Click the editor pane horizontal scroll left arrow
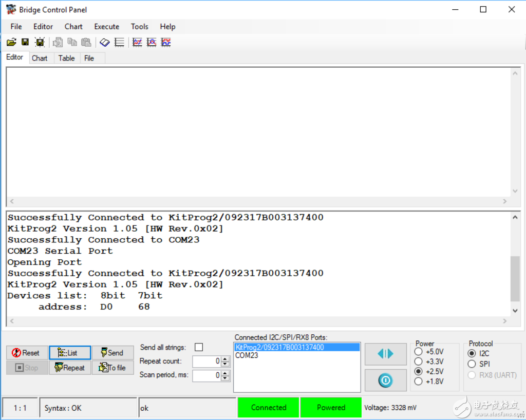Screen dimensions: 526x420 12,201
